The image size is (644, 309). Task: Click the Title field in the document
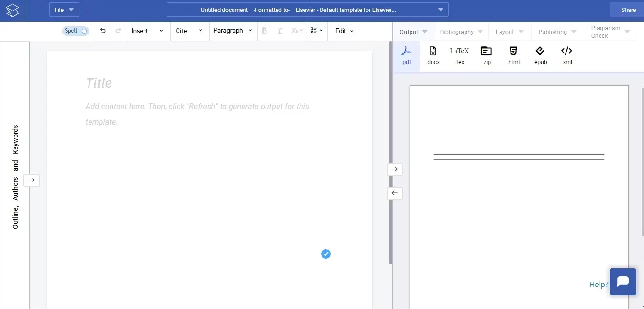[99, 83]
